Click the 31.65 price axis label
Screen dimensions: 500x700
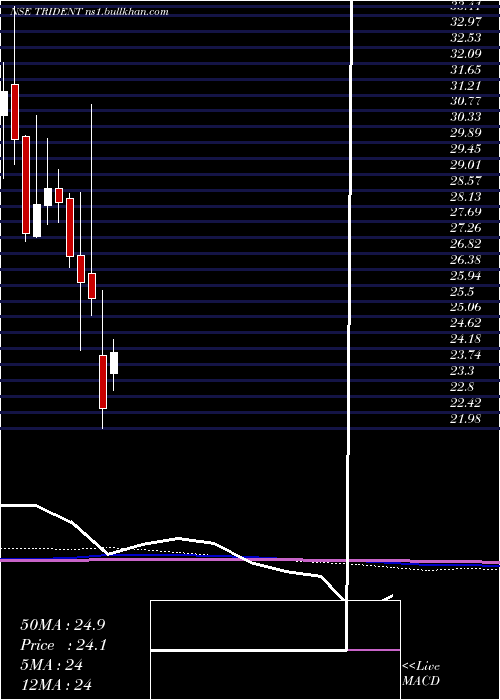pyautogui.click(x=465, y=69)
